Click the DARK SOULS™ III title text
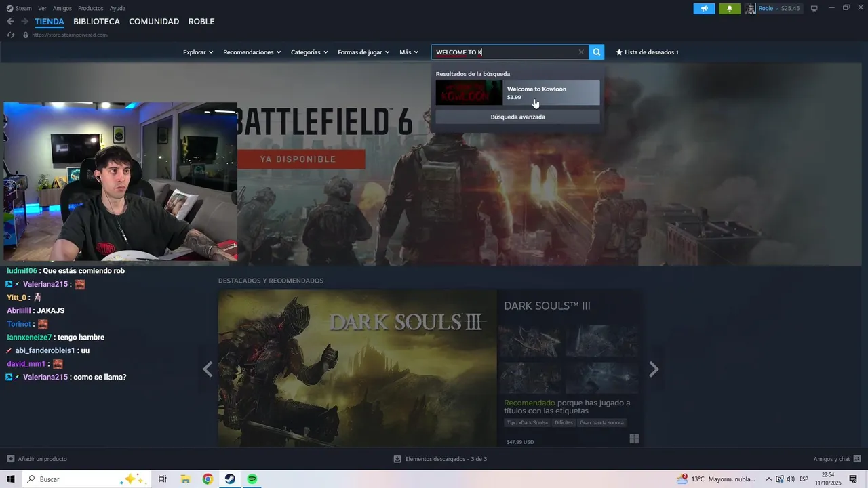 coord(547,306)
